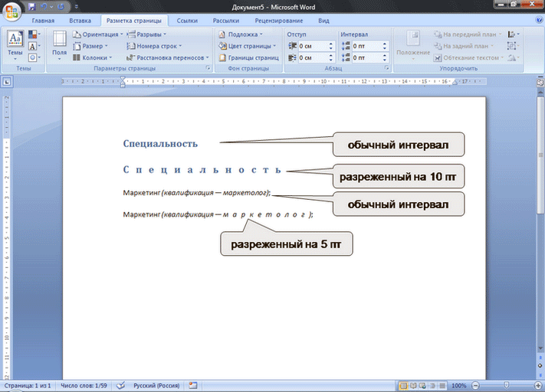Click the Rotate objects icon
The height and width of the screenshot is (392, 545).
pyautogui.click(x=512, y=57)
